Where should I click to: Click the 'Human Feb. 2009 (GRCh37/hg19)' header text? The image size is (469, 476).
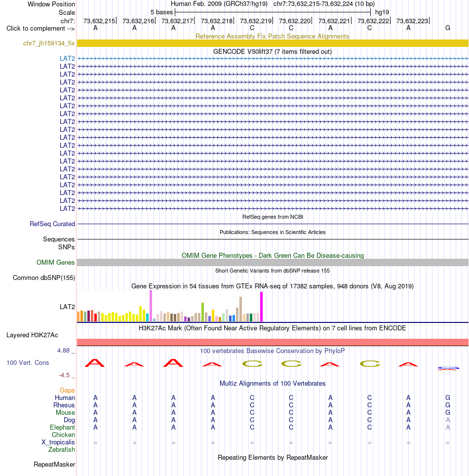pyautogui.click(x=219, y=4)
